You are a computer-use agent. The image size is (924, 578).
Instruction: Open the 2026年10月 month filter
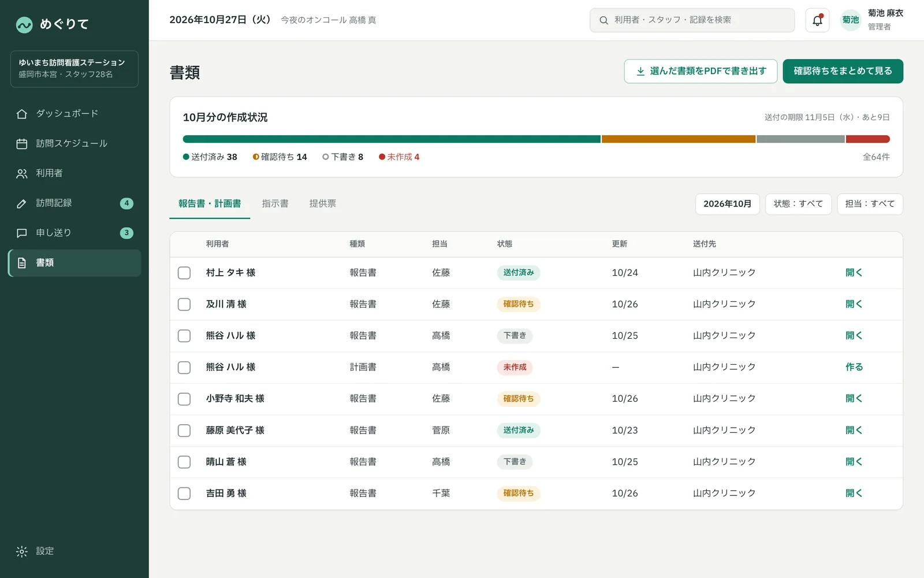coord(727,204)
